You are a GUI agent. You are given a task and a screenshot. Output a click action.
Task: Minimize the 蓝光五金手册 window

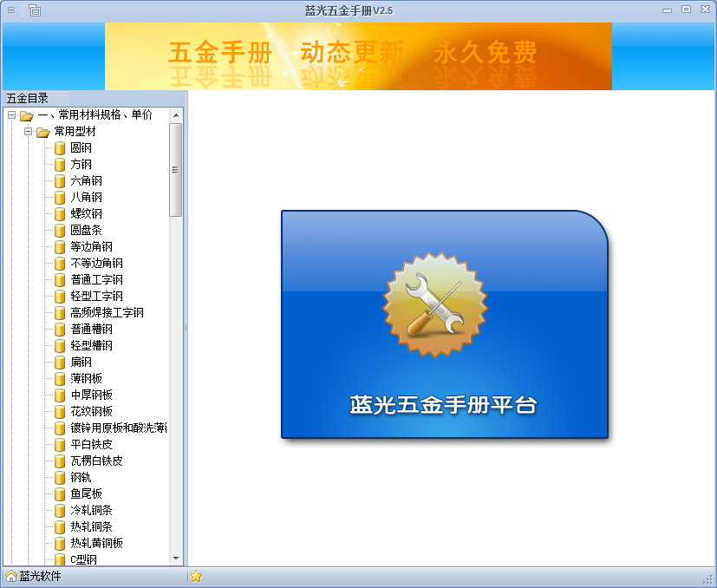[668, 10]
